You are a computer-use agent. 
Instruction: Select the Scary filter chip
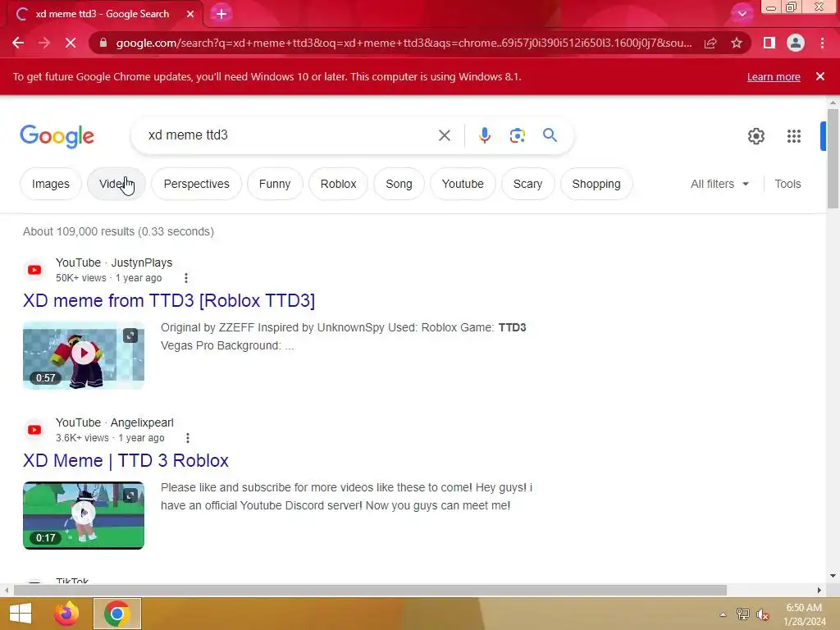(x=527, y=184)
